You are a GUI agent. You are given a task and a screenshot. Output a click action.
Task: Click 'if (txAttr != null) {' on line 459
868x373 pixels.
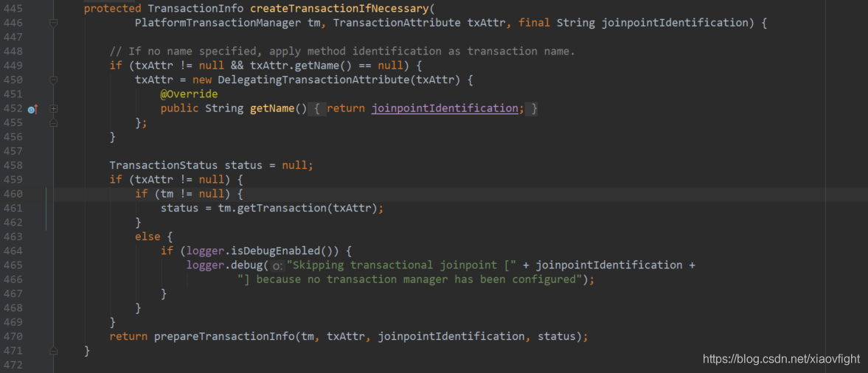(176, 180)
